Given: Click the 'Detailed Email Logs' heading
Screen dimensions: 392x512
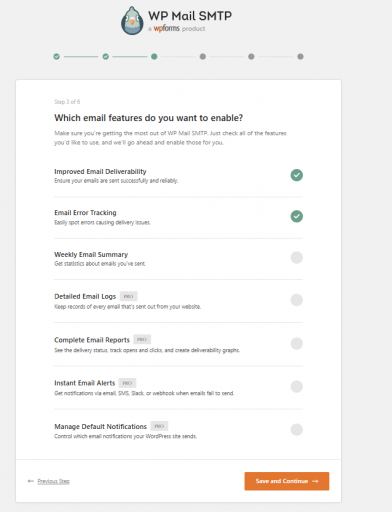Looking at the screenshot, I should click(85, 296).
